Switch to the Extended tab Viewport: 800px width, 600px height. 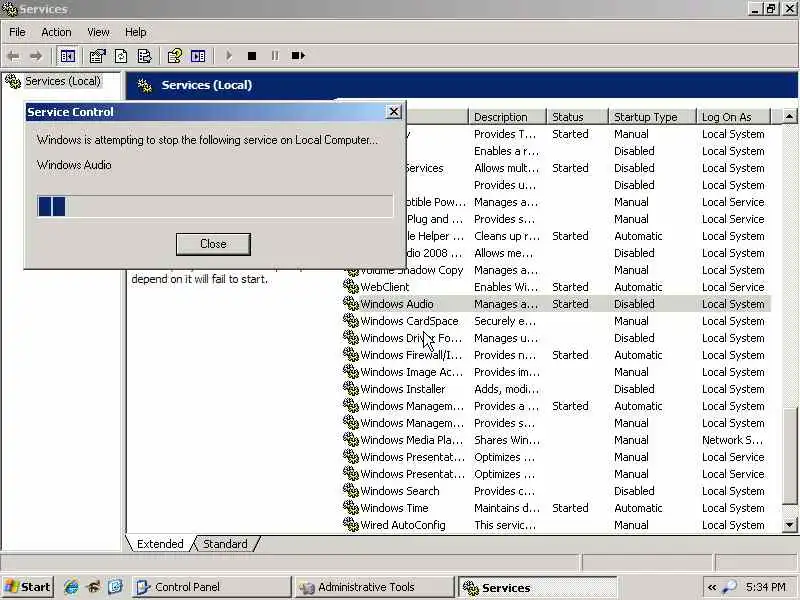(x=160, y=544)
